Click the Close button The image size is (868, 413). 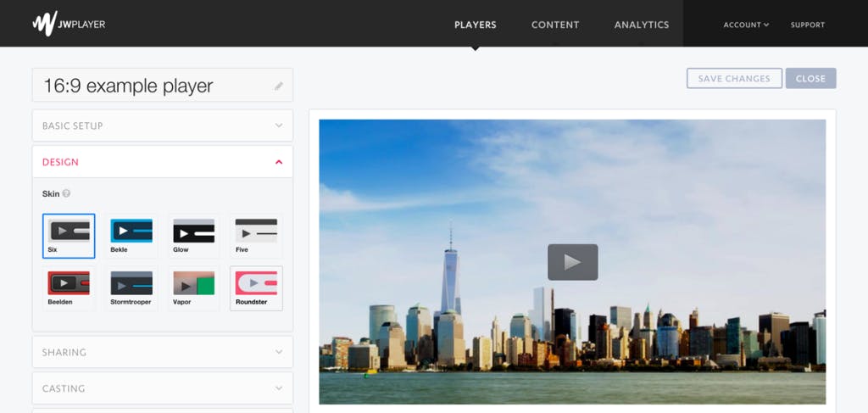810,79
